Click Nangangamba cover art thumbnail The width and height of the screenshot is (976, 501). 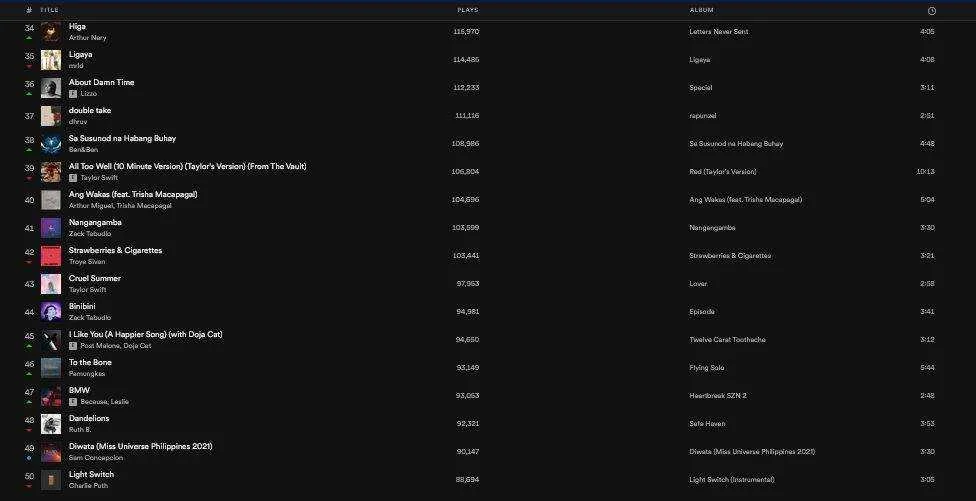tap(51, 228)
